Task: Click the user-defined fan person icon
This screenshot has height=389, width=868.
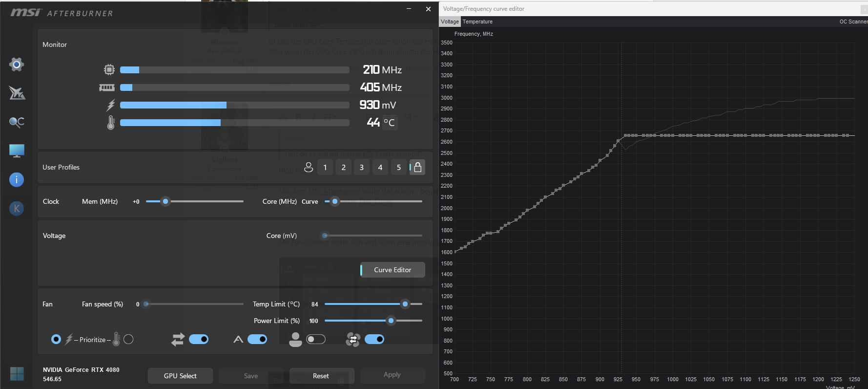Action: (295, 339)
